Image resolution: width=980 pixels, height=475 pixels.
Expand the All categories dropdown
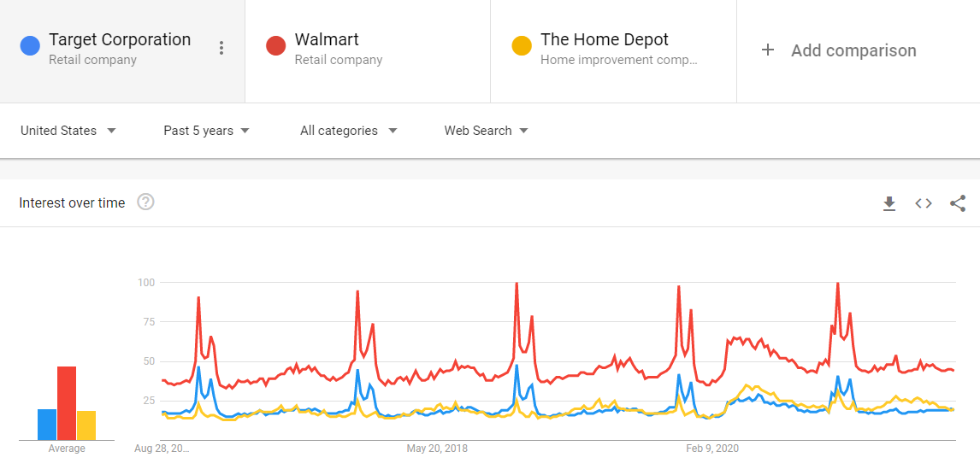[x=348, y=131]
